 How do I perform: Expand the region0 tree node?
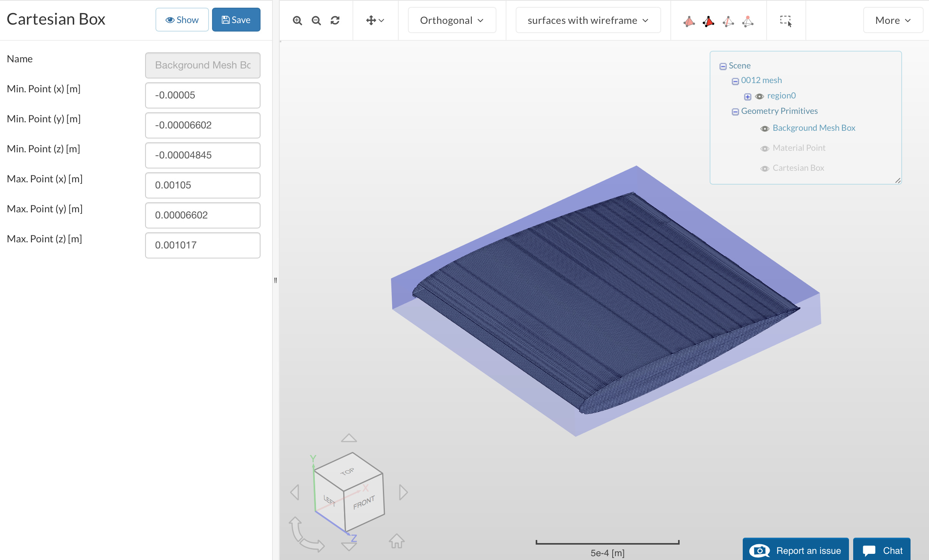tap(747, 97)
